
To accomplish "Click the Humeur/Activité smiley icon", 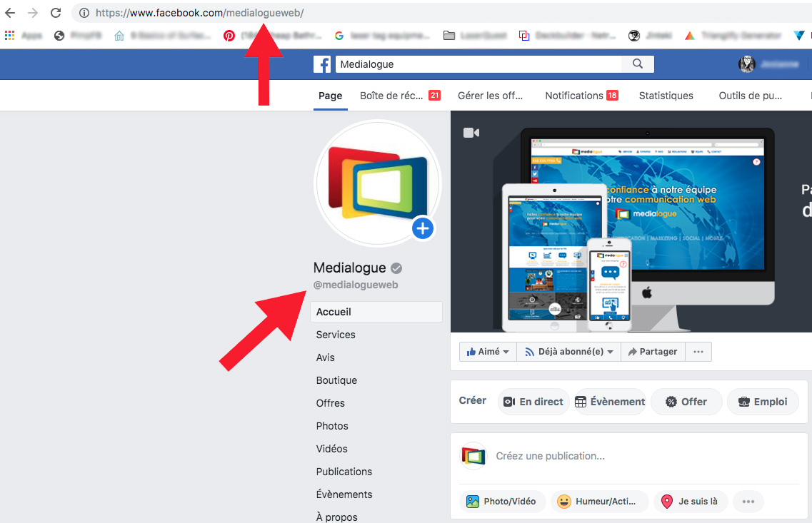I will pyautogui.click(x=563, y=502).
